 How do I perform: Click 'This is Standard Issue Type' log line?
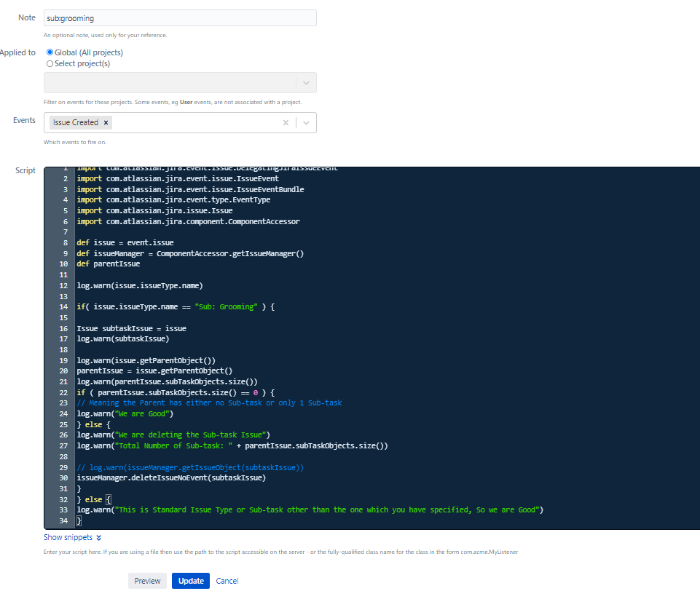310,509
